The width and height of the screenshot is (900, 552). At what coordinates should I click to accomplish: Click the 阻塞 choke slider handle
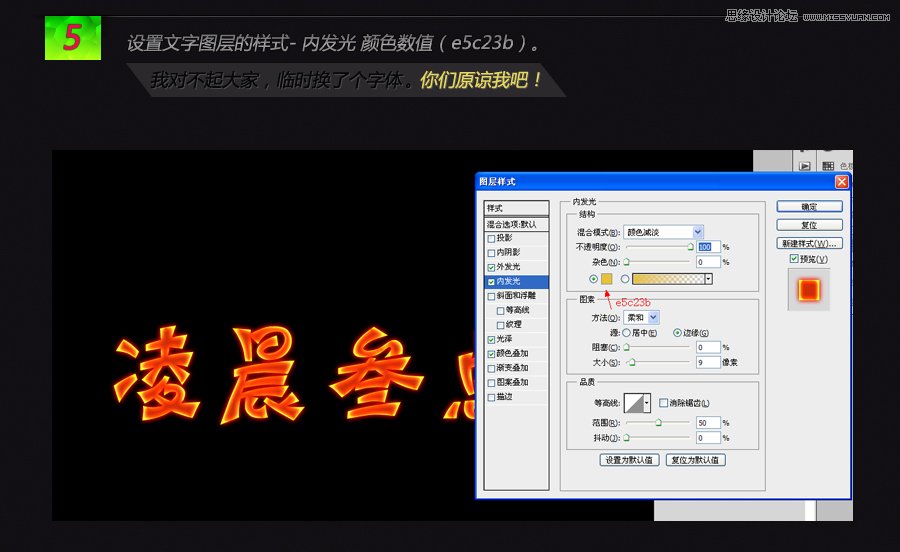pyautogui.click(x=627, y=347)
